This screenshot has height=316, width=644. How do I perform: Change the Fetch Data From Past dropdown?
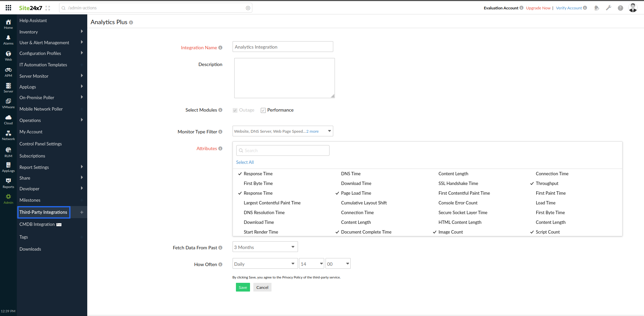pos(265,247)
